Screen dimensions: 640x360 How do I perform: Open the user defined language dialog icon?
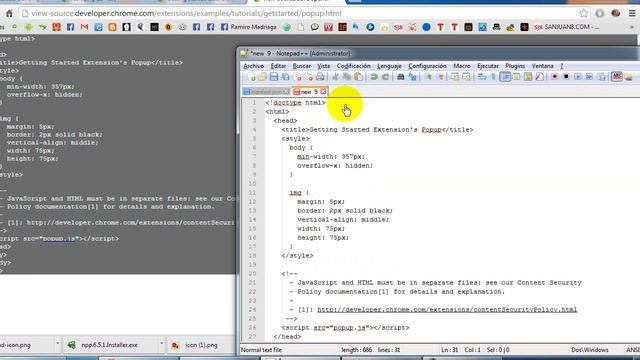point(516,77)
